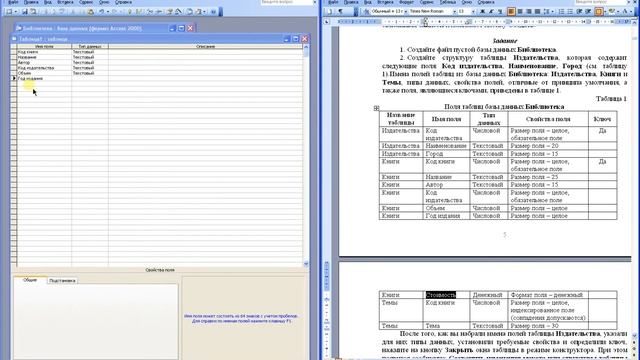Undo the last action in Access

(x=102, y=12)
